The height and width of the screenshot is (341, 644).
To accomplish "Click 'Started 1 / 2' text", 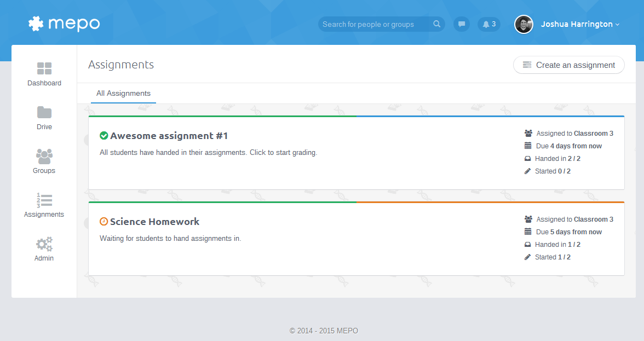I will pyautogui.click(x=553, y=257).
